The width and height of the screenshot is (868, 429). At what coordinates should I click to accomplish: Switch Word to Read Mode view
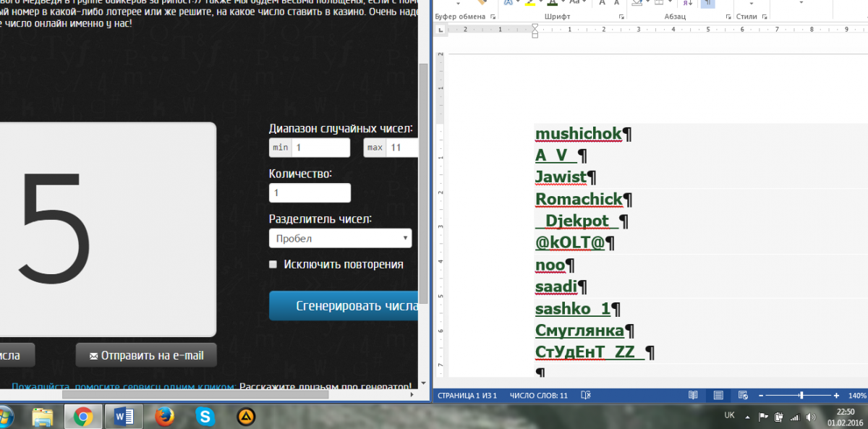click(693, 396)
